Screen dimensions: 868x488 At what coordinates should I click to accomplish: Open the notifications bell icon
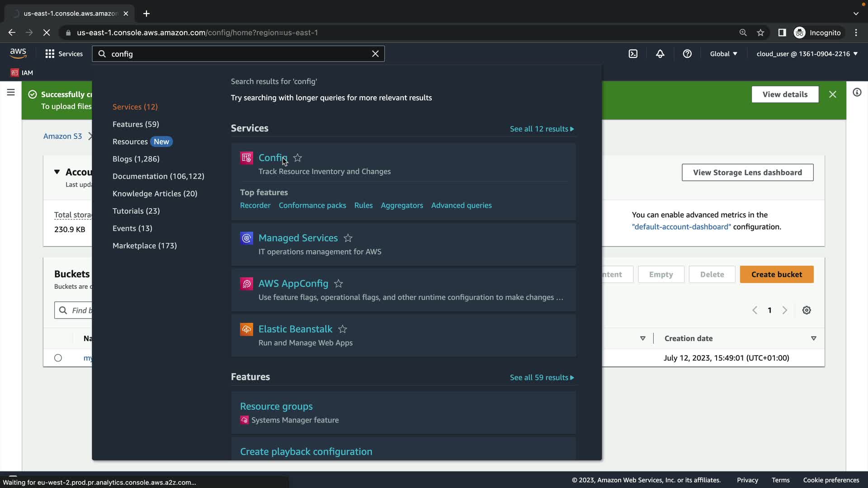point(660,54)
